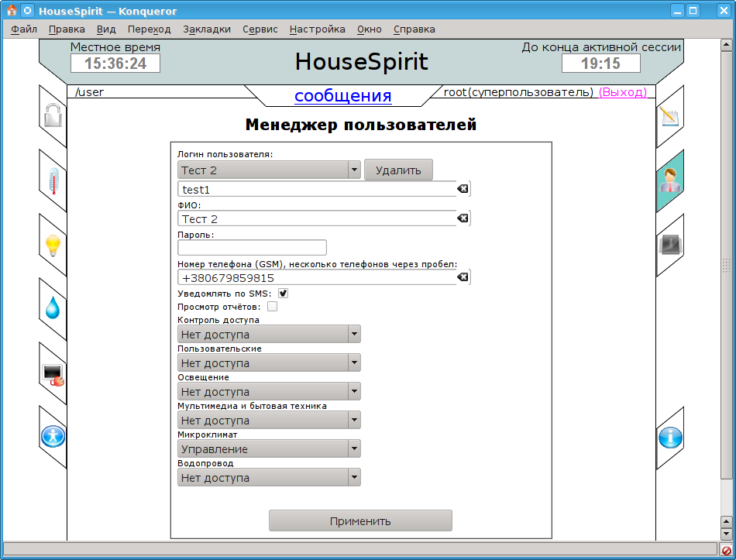Screen dimensions: 736x560
Task: Open the multimedia monitor icon
Action: click(53, 374)
